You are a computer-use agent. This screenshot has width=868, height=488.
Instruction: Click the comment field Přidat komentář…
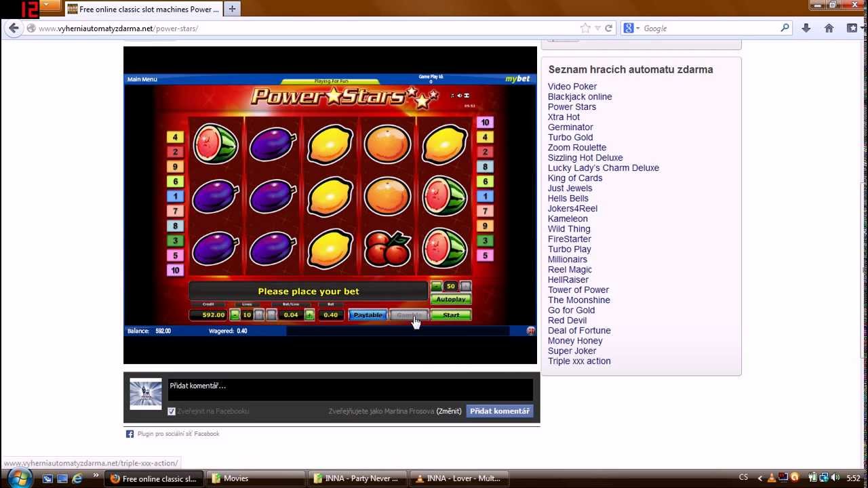[x=350, y=390]
